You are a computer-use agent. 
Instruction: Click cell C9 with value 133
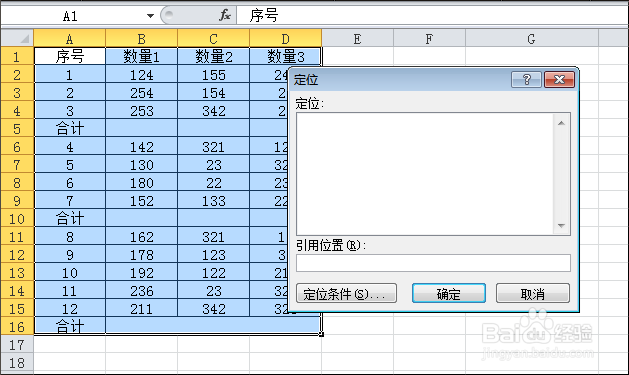point(213,201)
